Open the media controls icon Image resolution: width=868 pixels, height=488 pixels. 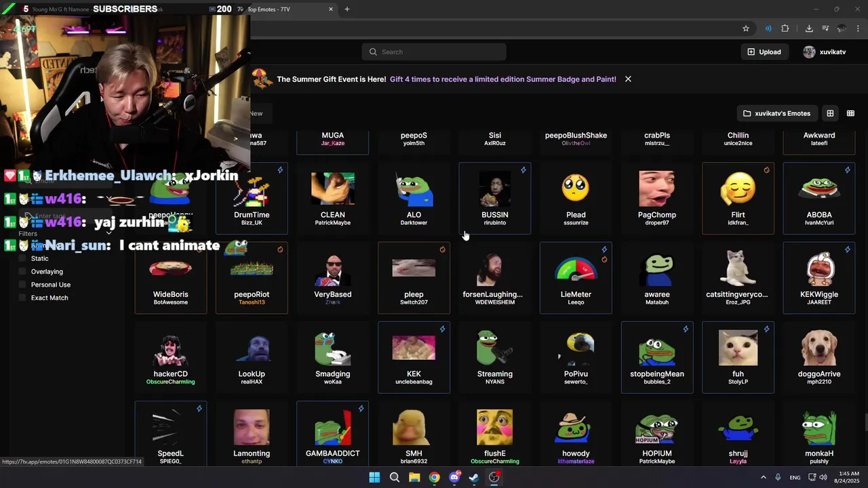pos(825,28)
